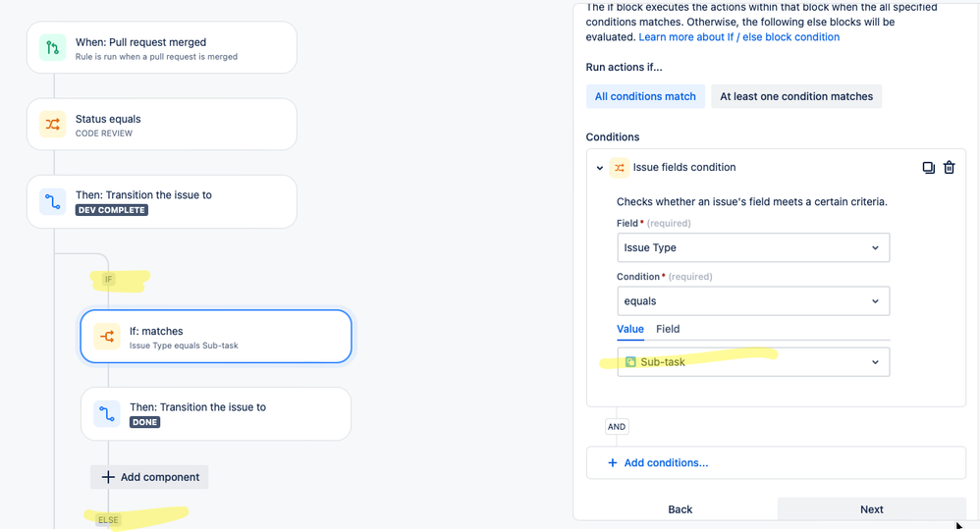980x532 pixels.
Task: Click the orange Status equals condition icon
Action: [x=52, y=125]
